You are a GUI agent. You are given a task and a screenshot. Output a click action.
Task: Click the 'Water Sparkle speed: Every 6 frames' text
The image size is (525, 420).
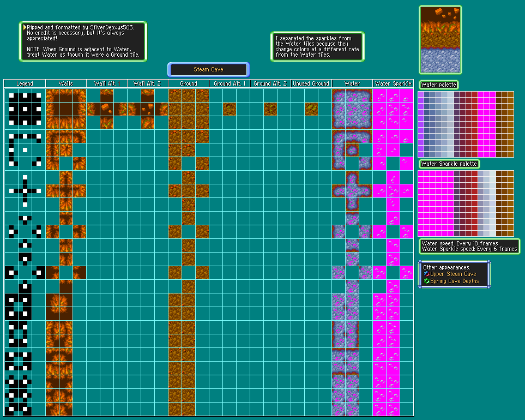click(x=469, y=249)
